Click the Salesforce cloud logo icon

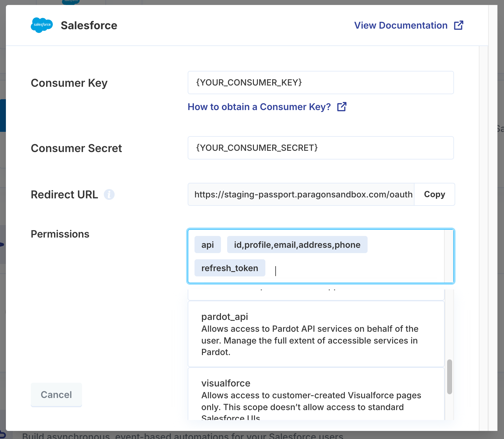[x=42, y=25]
